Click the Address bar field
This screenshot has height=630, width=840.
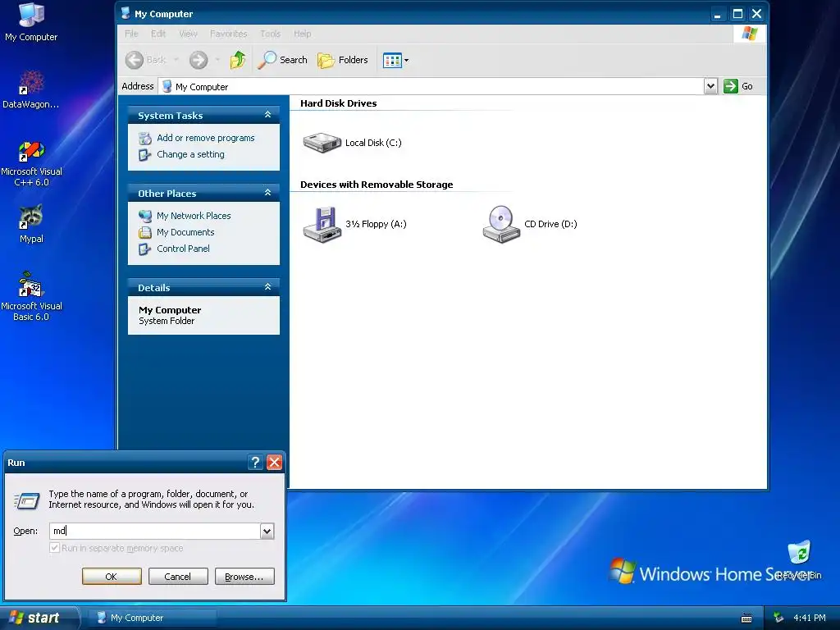pos(431,86)
